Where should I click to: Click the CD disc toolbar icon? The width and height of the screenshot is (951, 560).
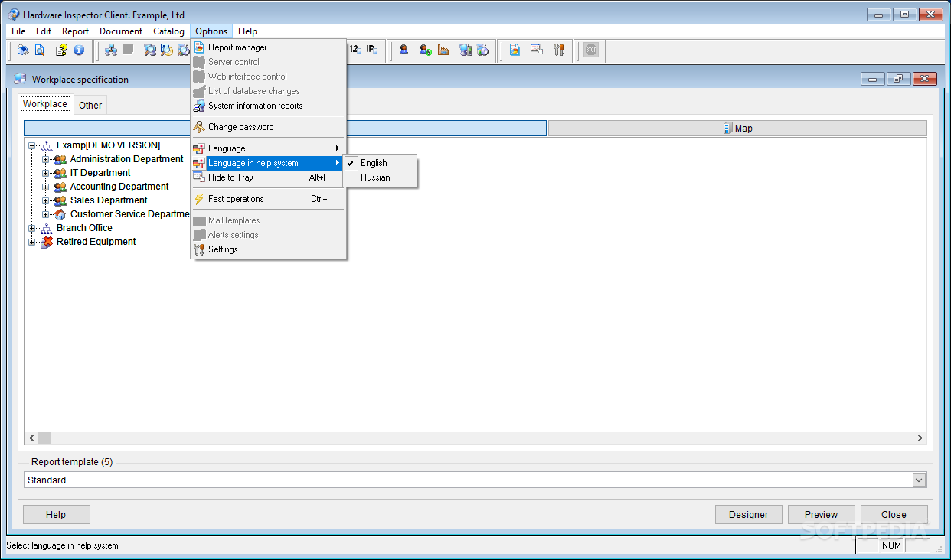click(x=482, y=50)
